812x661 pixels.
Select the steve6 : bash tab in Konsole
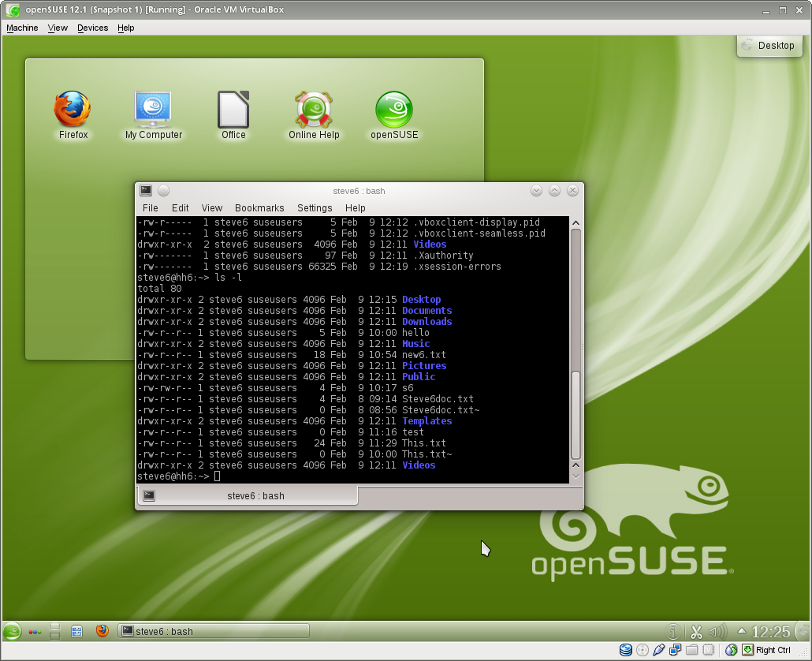pyautogui.click(x=248, y=495)
